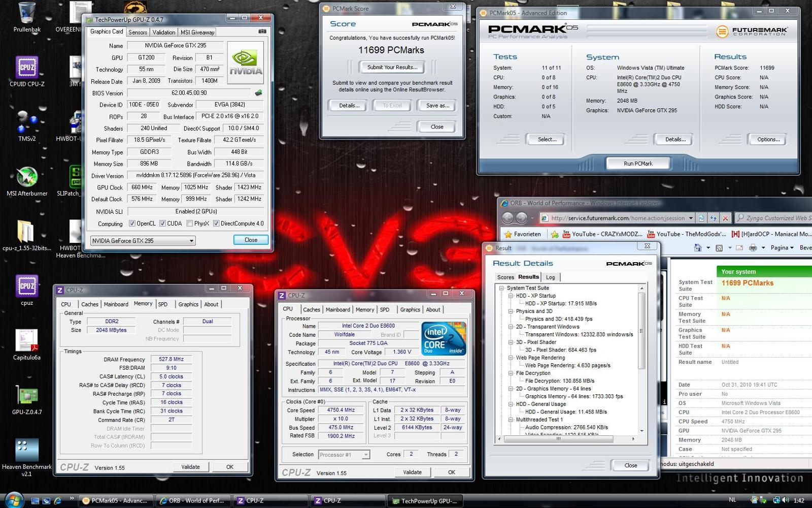Open the IE home page icon
The width and height of the screenshot is (812, 508).
698,248
